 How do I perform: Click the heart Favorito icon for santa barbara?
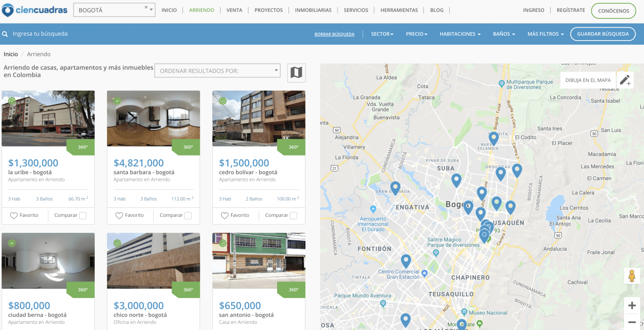[x=119, y=215]
